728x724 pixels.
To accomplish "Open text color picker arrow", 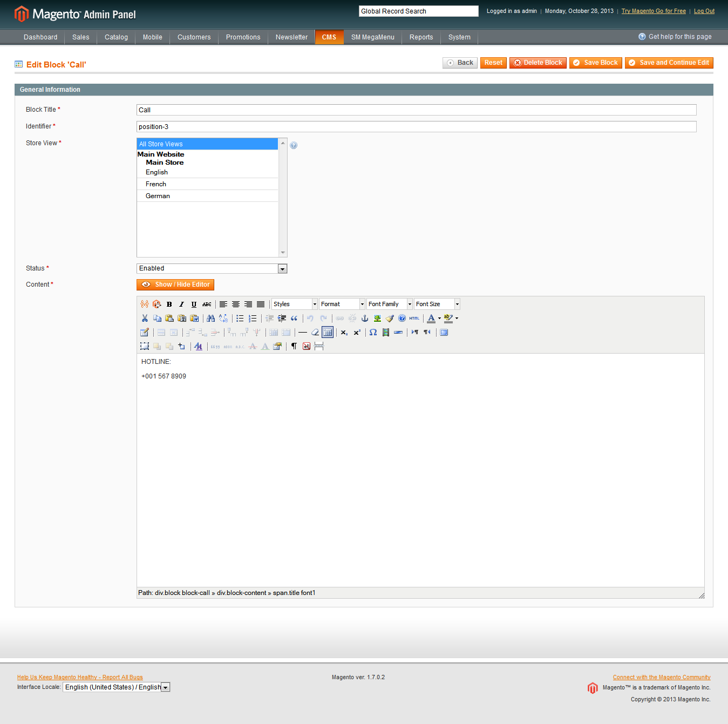I will pyautogui.click(x=439, y=318).
